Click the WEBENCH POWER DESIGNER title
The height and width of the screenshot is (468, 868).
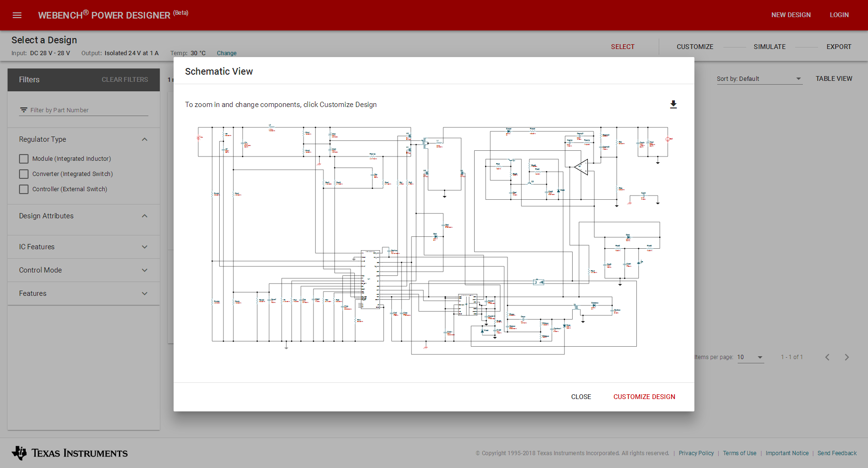tap(113, 15)
